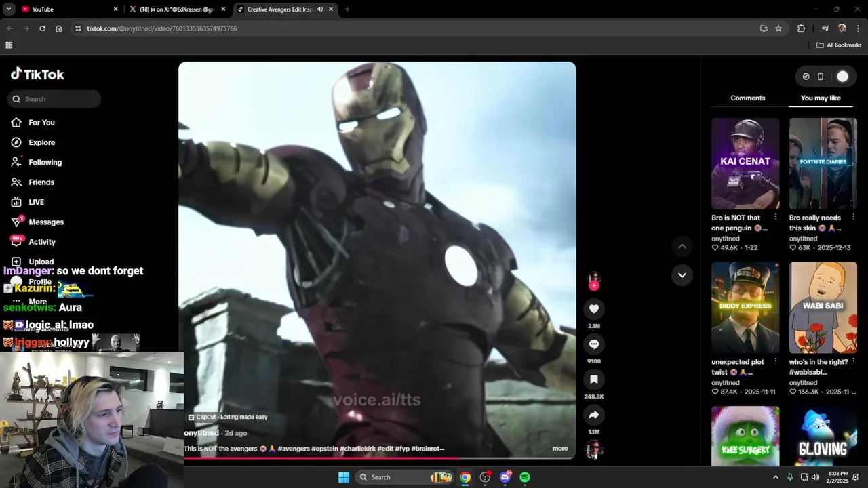View site information icon in address bar
Screen dimensions: 868x488
pos(78,28)
